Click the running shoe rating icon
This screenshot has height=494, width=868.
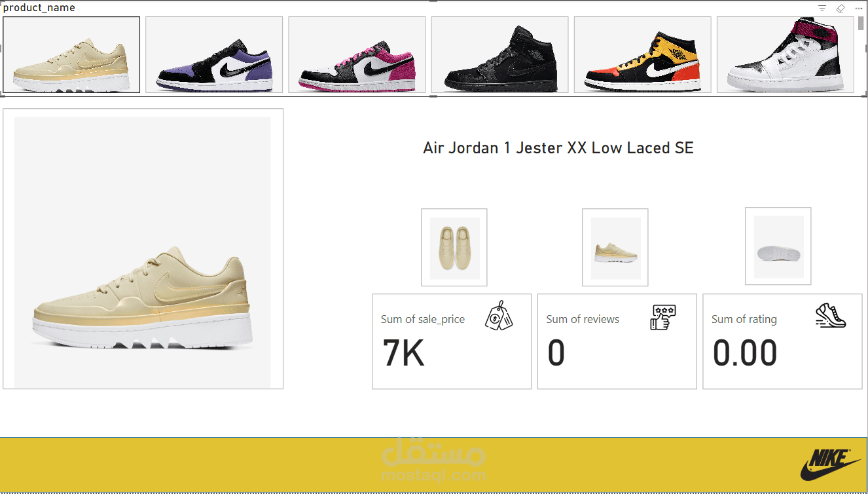point(830,315)
